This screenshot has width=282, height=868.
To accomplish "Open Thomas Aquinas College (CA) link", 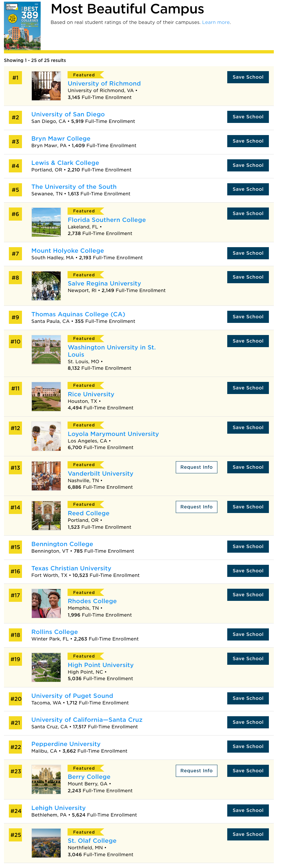I will pyautogui.click(x=78, y=314).
